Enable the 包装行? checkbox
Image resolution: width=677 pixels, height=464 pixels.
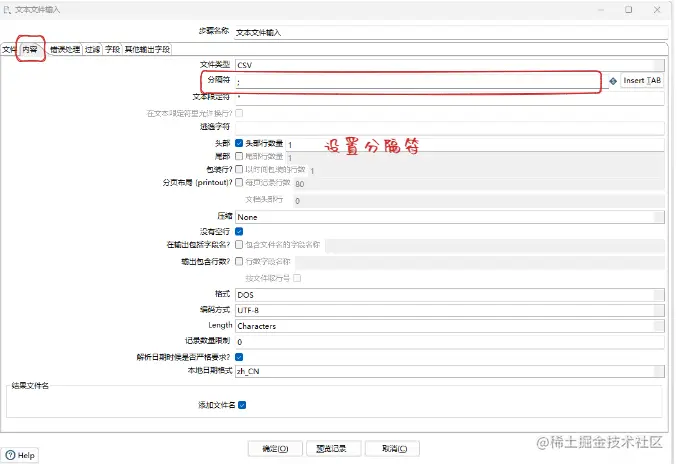point(239,169)
